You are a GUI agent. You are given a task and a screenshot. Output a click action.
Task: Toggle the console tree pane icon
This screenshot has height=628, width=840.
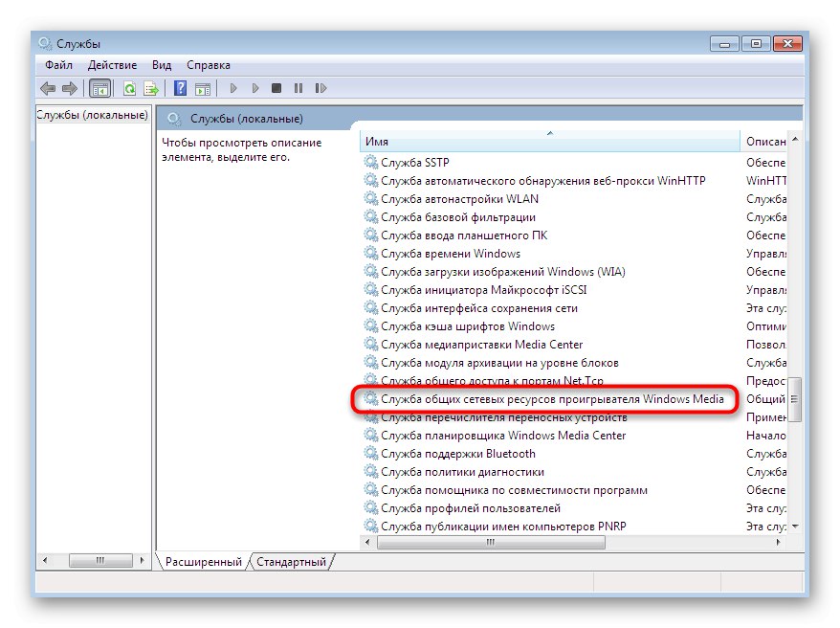click(x=100, y=88)
